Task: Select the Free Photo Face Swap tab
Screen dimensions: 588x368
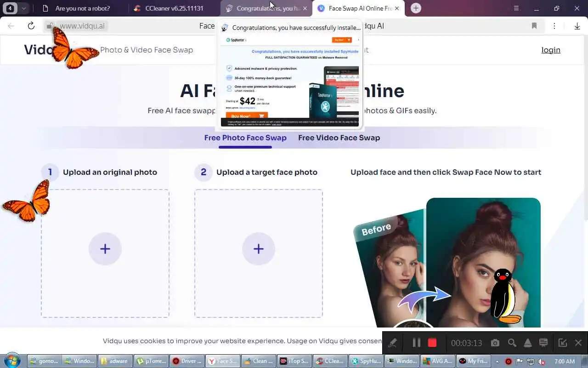Action: tap(245, 138)
